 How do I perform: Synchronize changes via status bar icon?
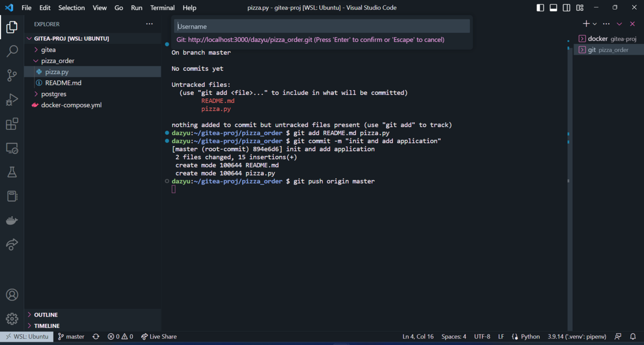point(96,336)
